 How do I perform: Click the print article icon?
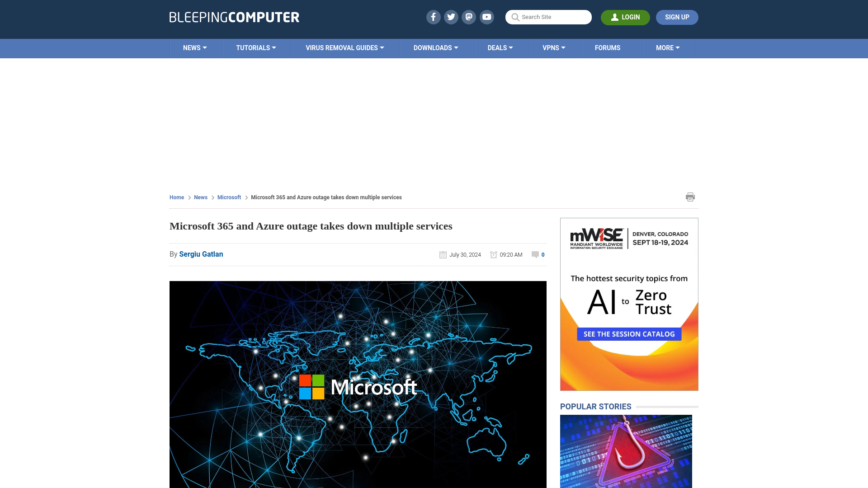[690, 197]
